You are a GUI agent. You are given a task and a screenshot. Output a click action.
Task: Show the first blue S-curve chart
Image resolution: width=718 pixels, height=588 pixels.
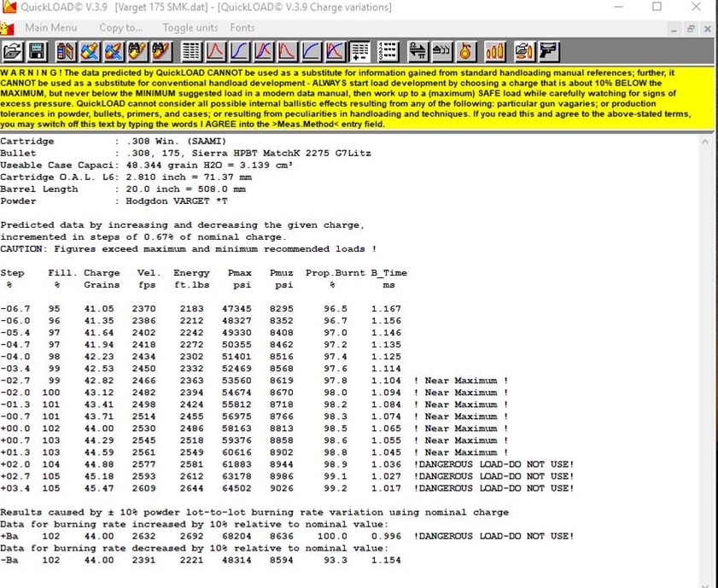click(x=240, y=51)
